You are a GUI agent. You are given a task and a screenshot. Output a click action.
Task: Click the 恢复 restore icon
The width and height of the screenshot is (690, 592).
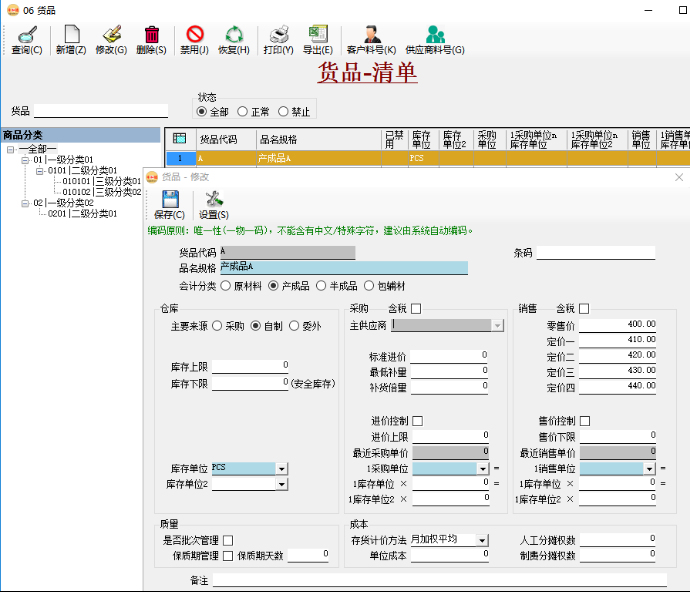(234, 36)
